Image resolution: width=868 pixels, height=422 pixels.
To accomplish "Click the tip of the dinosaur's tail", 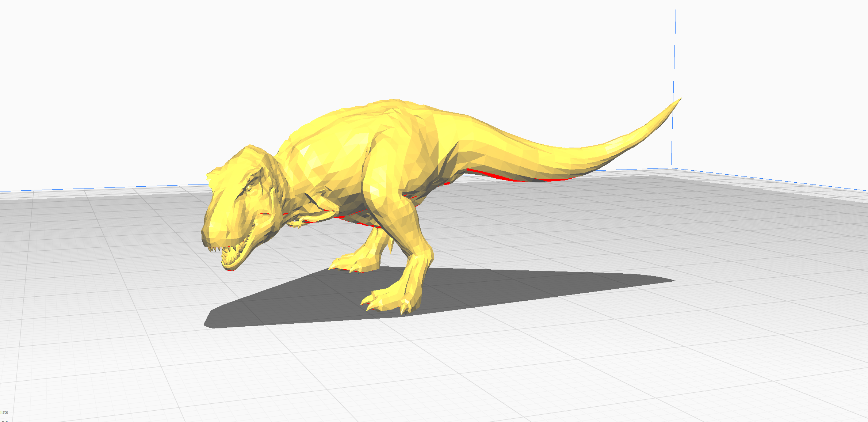I will [678, 100].
